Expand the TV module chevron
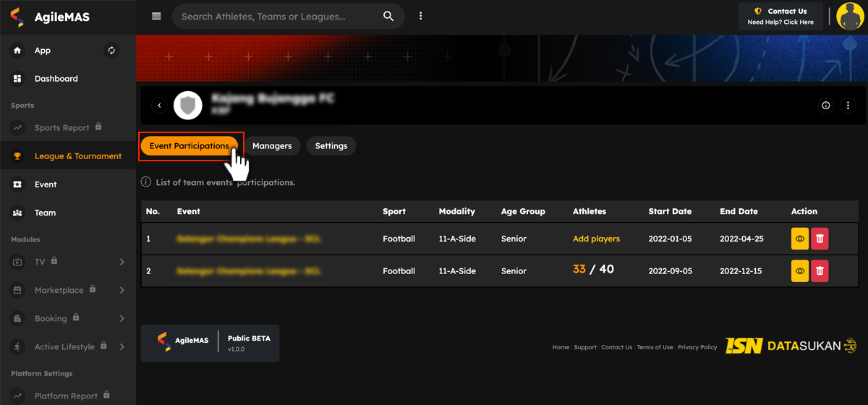 [x=122, y=262]
